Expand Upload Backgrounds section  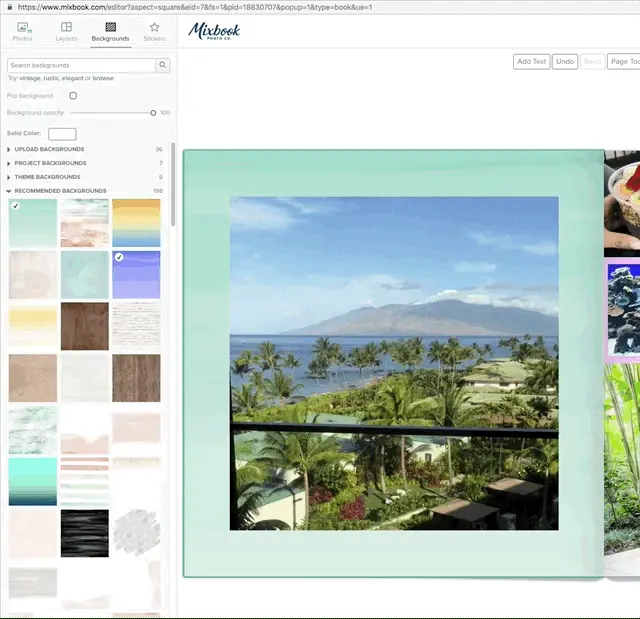click(49, 149)
